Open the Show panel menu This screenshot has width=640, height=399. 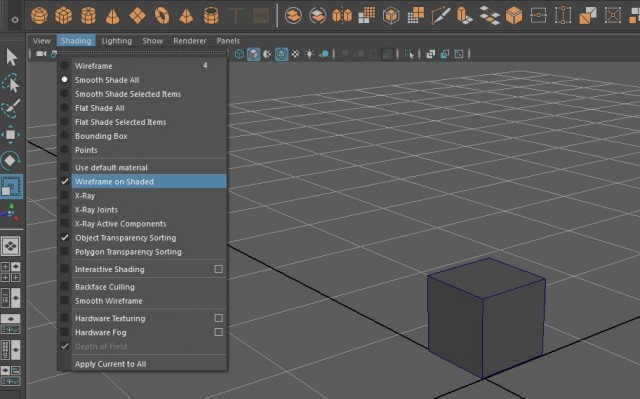point(153,41)
